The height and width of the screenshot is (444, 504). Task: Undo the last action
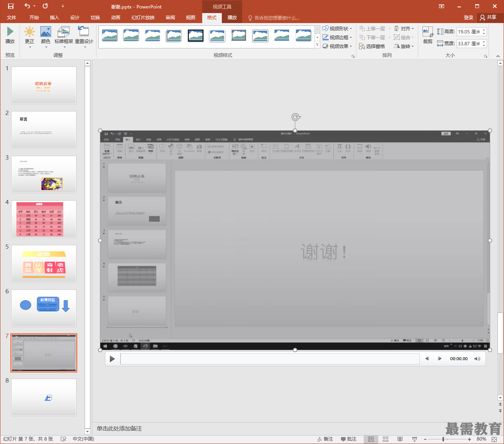coord(27,6)
